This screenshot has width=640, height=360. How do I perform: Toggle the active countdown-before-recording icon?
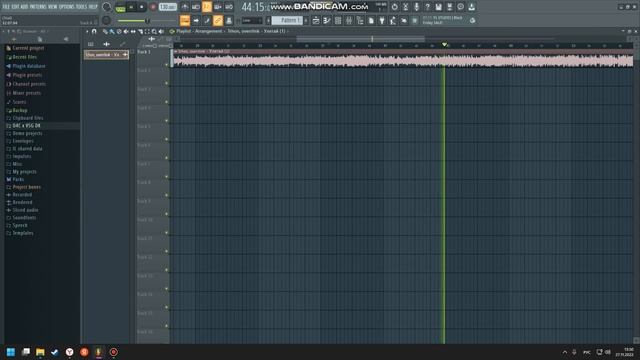tap(207, 7)
